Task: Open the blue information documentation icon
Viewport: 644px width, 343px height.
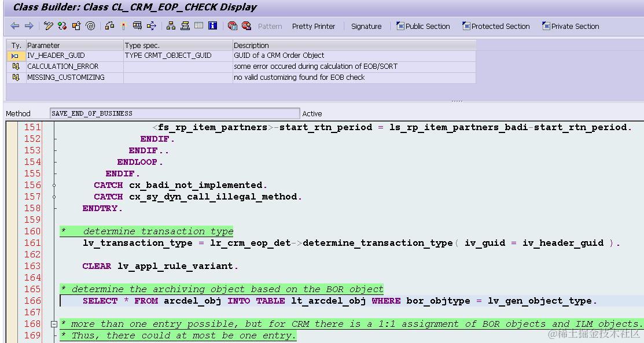Action: click(x=213, y=26)
